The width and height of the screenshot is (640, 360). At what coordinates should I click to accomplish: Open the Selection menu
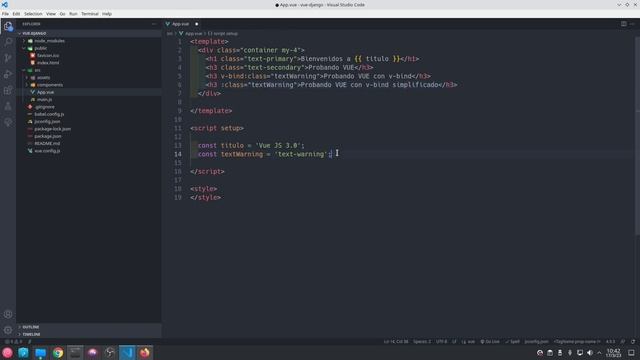coord(33,14)
